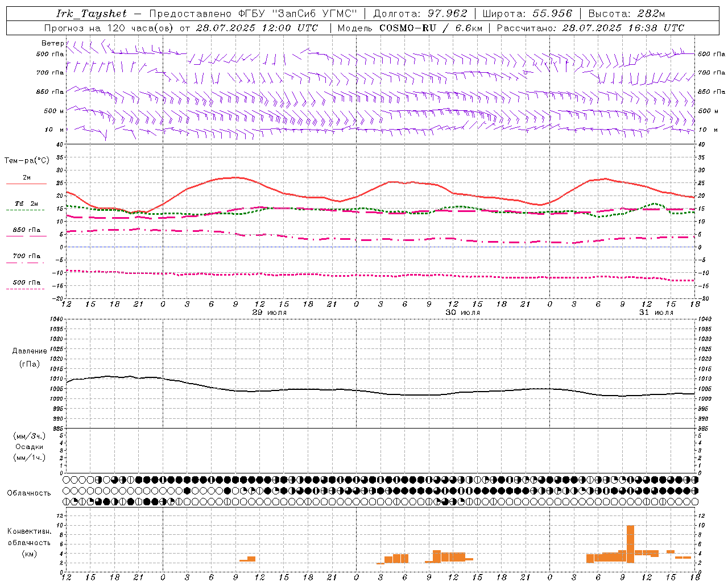Click the dotted pink legend line under 500 гПа
This screenshot has width=728, height=582.
click(25, 289)
